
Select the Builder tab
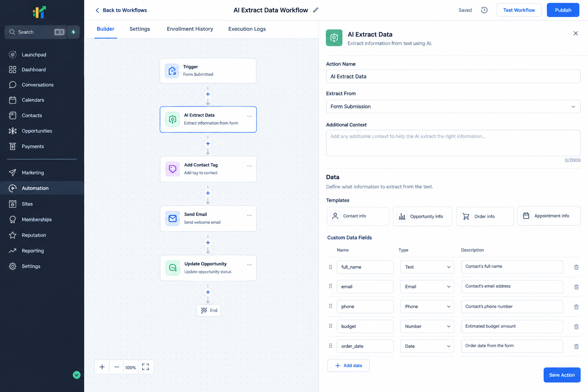(x=106, y=29)
